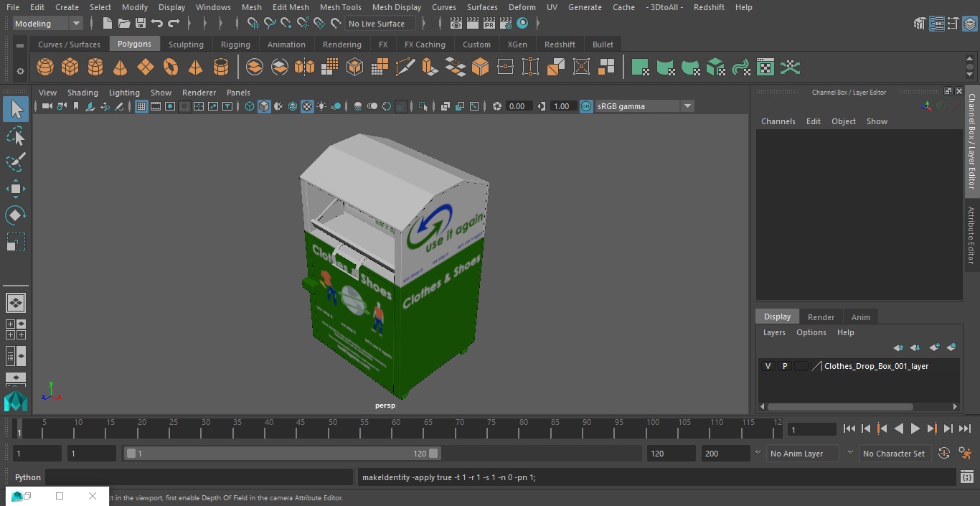The width and height of the screenshot is (980, 506).
Task: Toggle isolate select in viewport toolbar
Action: click(423, 106)
